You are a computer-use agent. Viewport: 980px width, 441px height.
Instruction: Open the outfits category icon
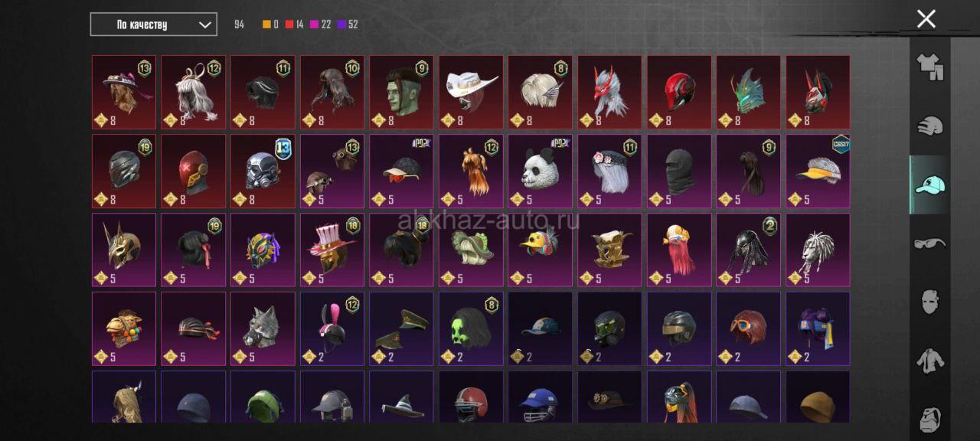(929, 67)
